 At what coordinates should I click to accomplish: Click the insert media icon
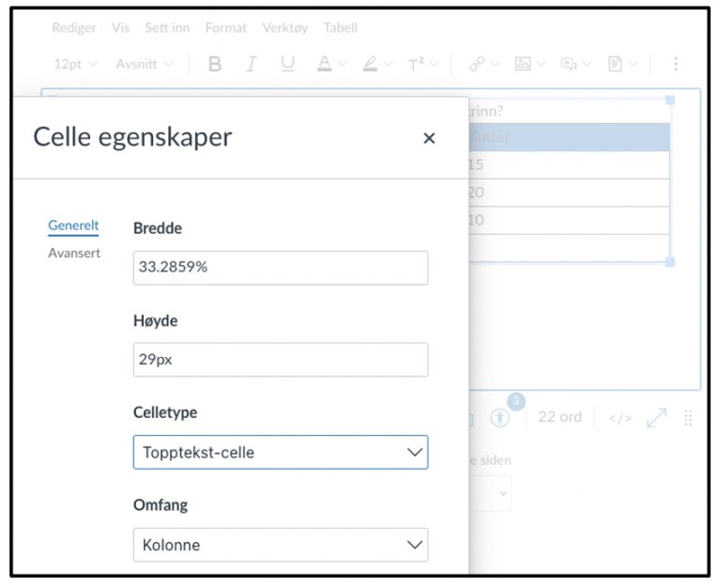[568, 64]
